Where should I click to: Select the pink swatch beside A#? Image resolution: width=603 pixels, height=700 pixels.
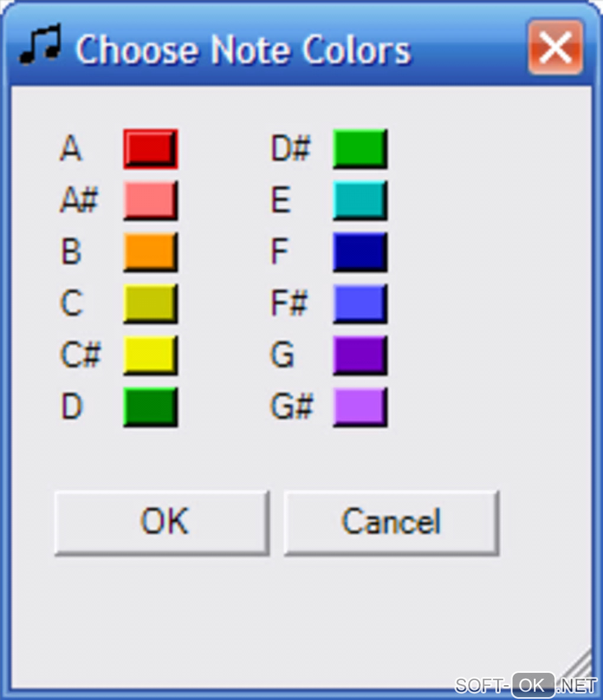[150, 200]
